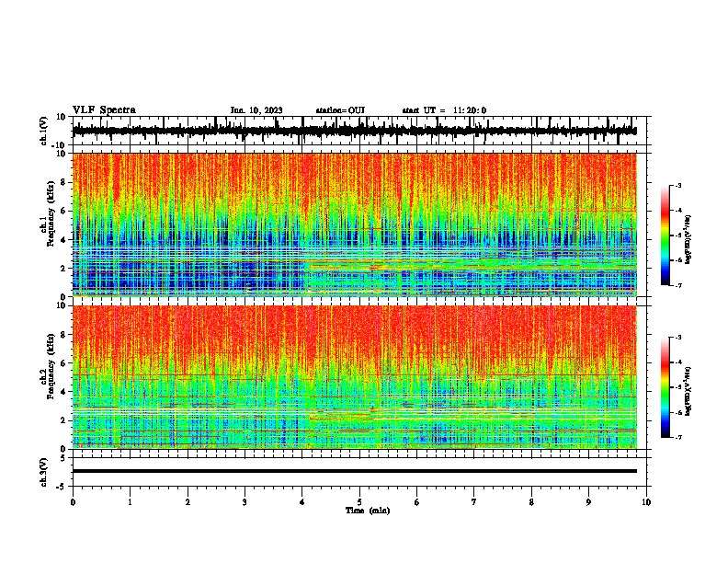Click time axis tick label "7"
This screenshot has width=728, height=563.
click(x=474, y=502)
